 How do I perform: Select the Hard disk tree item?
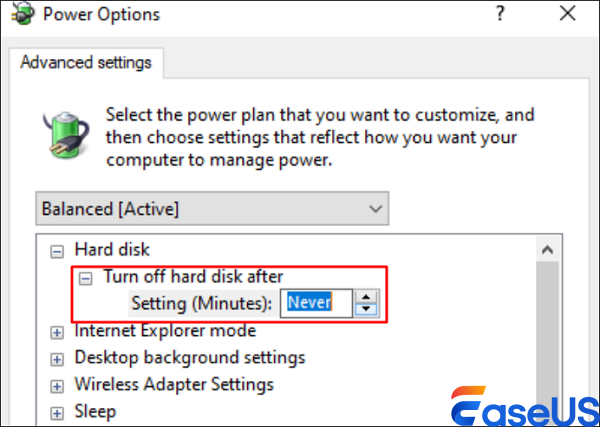click(x=108, y=250)
